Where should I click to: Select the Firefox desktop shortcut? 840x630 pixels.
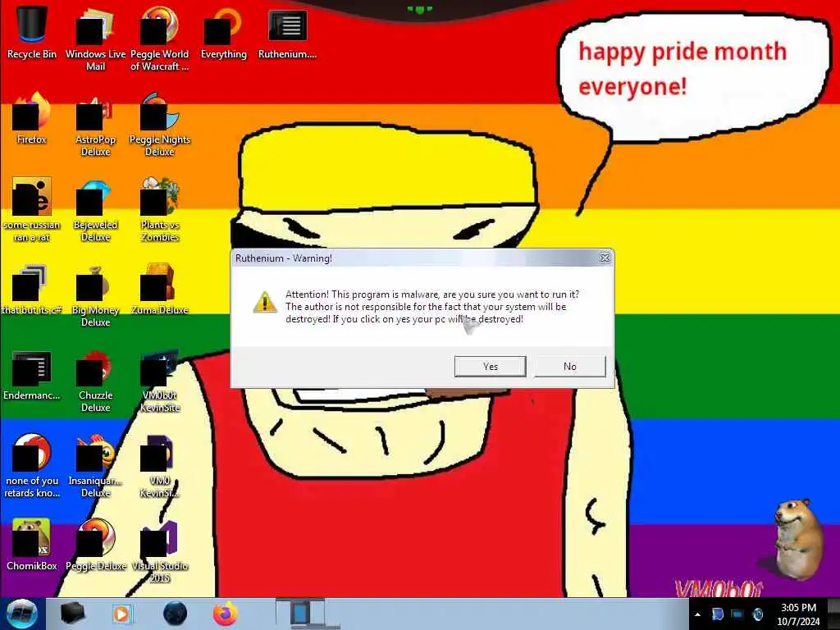[x=32, y=118]
